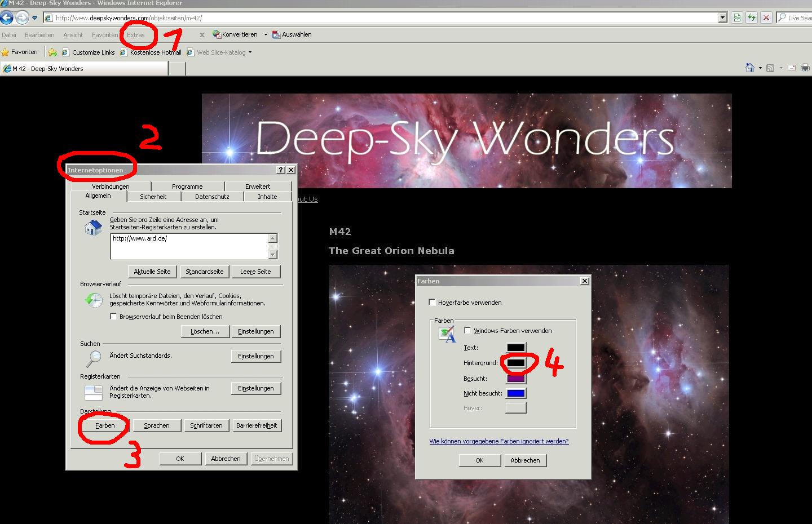
Task: Click the Home page icon
Action: [749, 68]
